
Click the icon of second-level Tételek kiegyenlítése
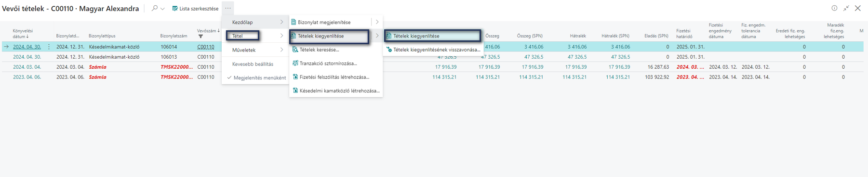pyautogui.click(x=293, y=36)
